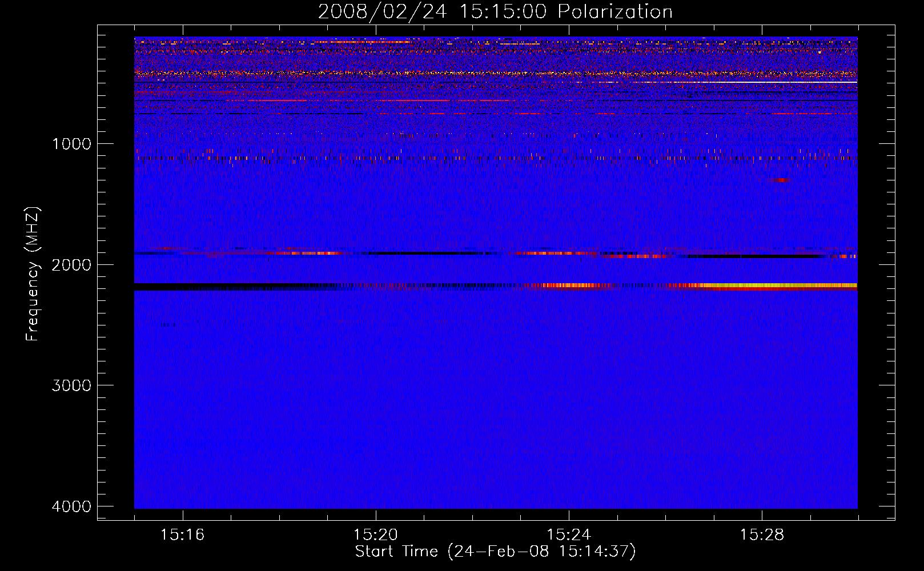The width and height of the screenshot is (924, 571).
Task: Select the 2000 frequency tick label
Action: (x=71, y=264)
